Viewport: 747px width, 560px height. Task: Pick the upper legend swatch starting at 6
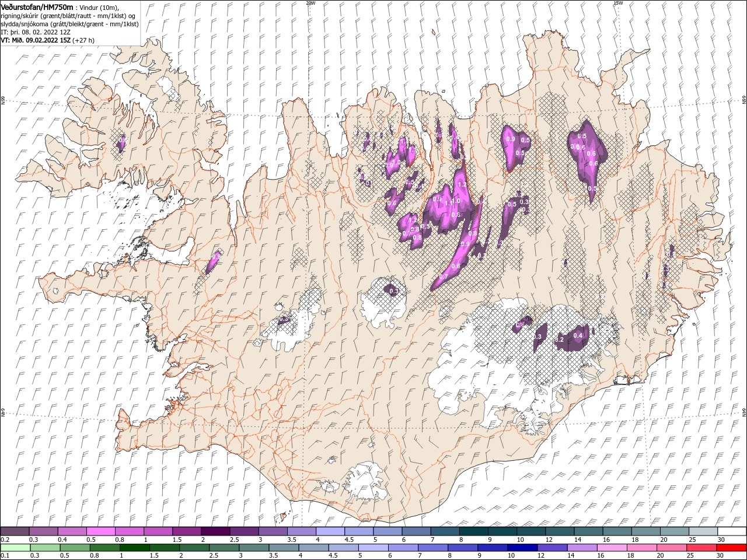coord(416,531)
